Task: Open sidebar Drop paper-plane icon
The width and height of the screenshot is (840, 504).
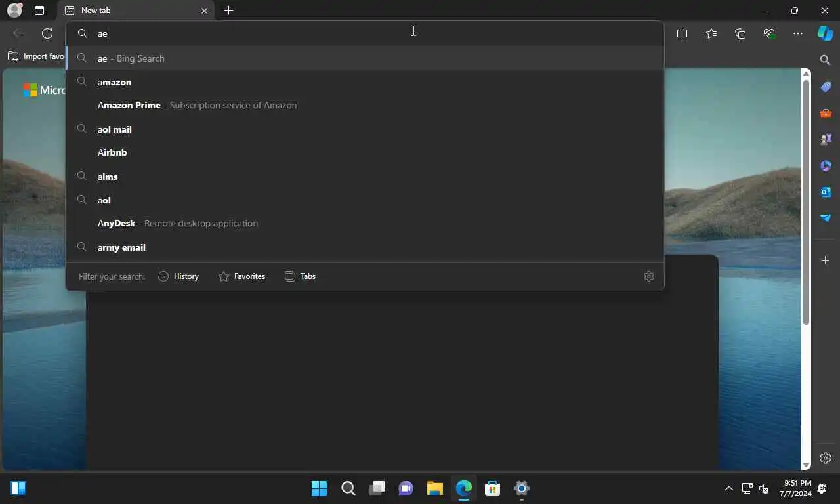Action: pyautogui.click(x=826, y=218)
